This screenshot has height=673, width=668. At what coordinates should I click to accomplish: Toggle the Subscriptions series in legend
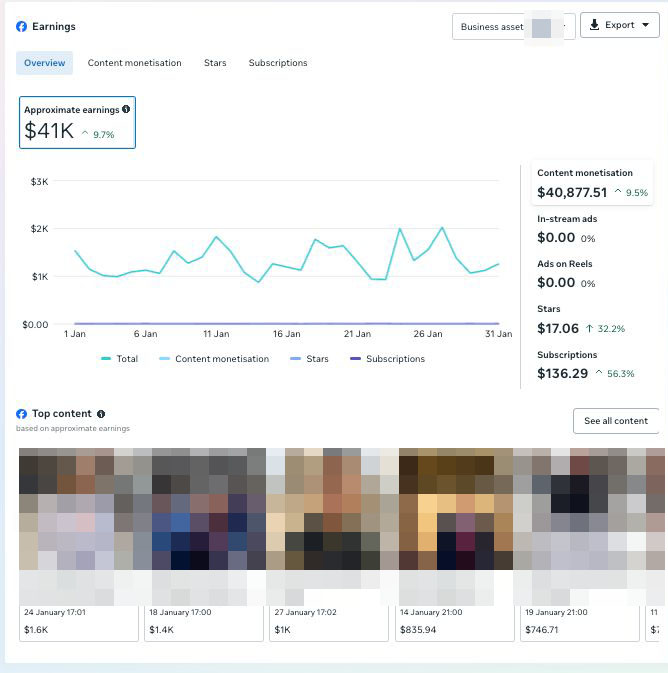(387, 359)
